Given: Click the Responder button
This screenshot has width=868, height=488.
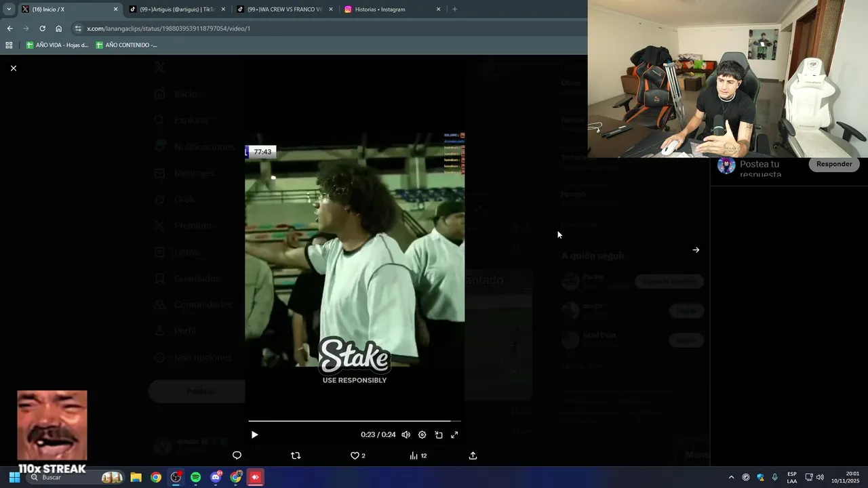Looking at the screenshot, I should 834,164.
